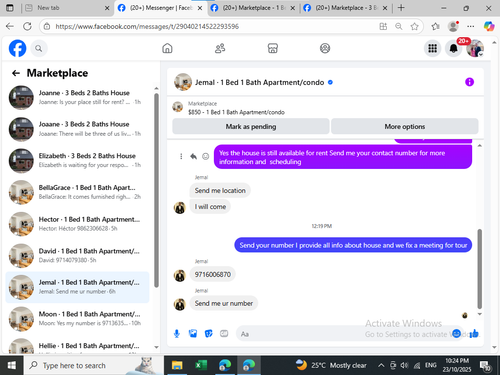Go to the Home feed icon

(167, 48)
